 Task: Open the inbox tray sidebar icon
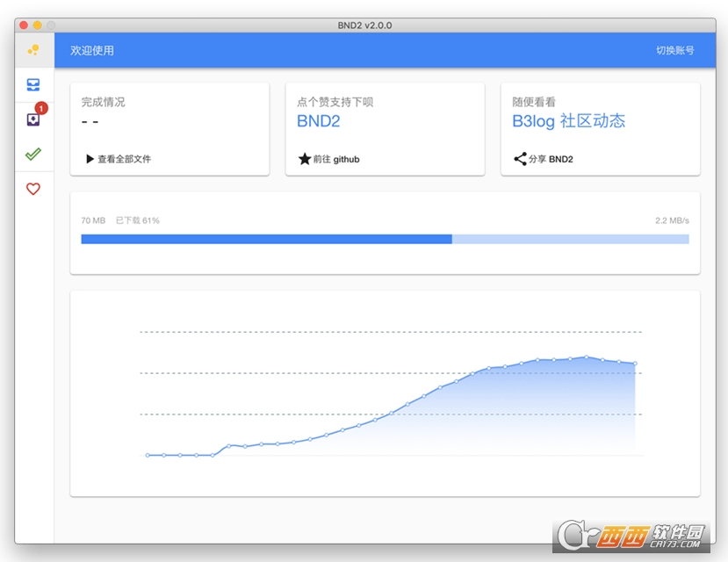(33, 84)
